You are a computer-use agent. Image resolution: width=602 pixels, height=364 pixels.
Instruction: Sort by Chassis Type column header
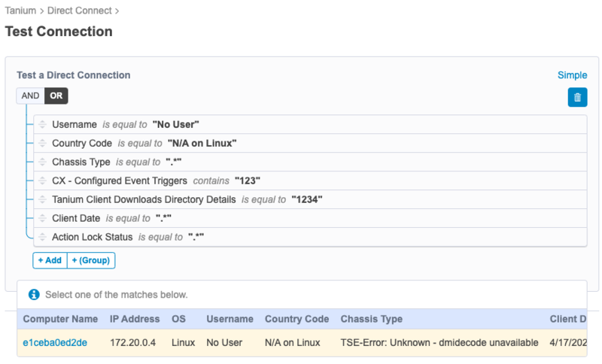pos(372,319)
